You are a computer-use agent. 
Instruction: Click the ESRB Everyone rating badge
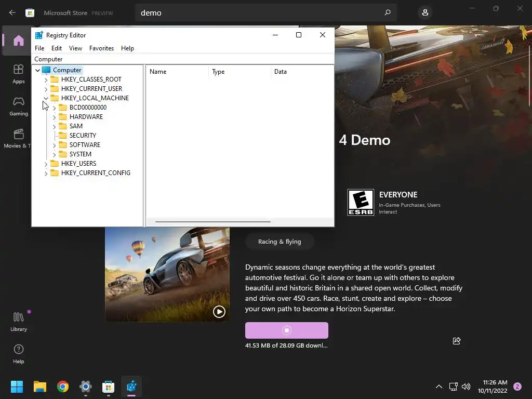[x=361, y=202]
